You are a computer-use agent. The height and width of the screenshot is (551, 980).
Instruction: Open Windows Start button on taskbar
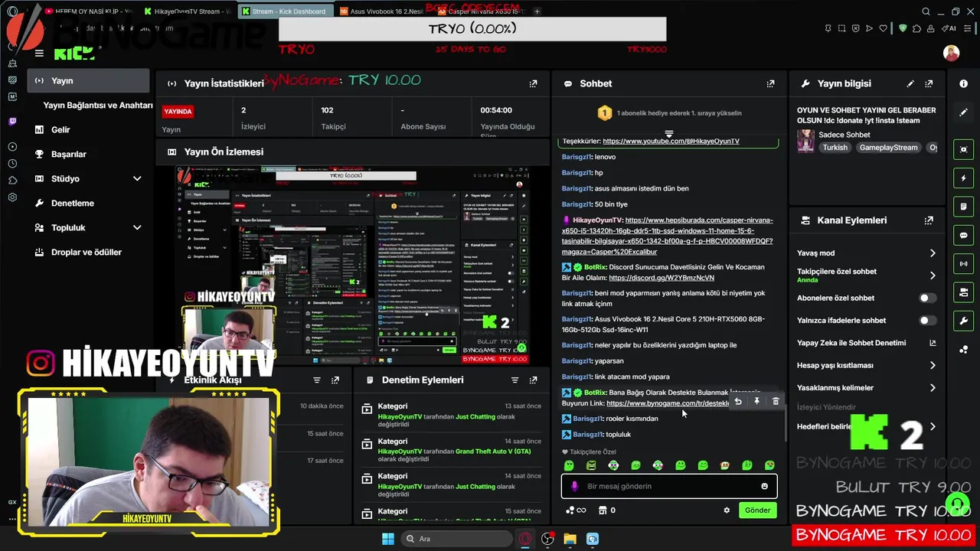387,539
